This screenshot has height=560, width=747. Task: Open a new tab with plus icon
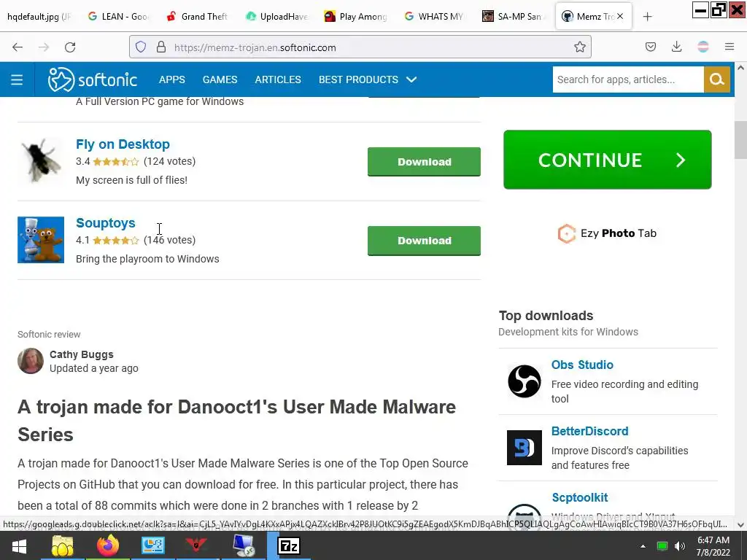(648, 17)
